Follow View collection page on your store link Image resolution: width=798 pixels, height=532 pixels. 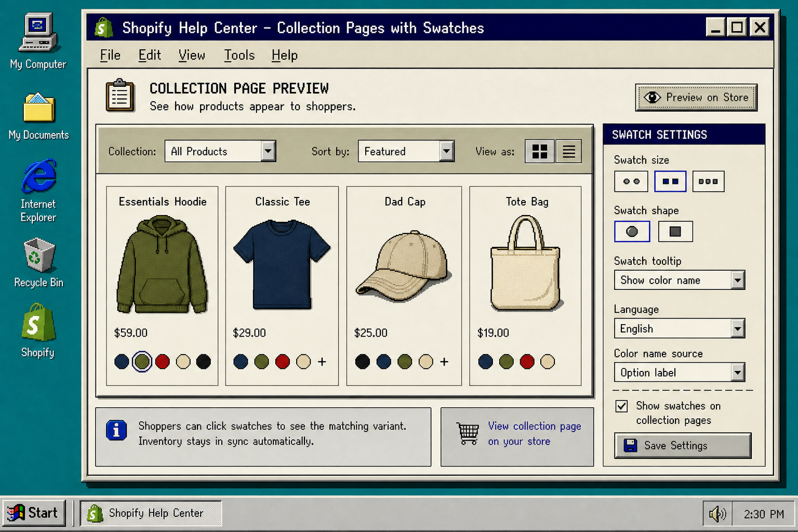[535, 433]
